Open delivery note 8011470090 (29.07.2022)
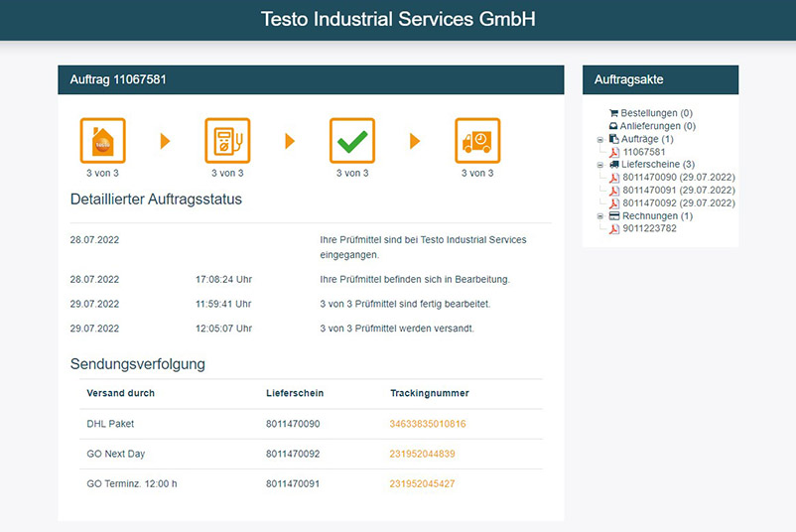The image size is (796, 532). click(679, 177)
